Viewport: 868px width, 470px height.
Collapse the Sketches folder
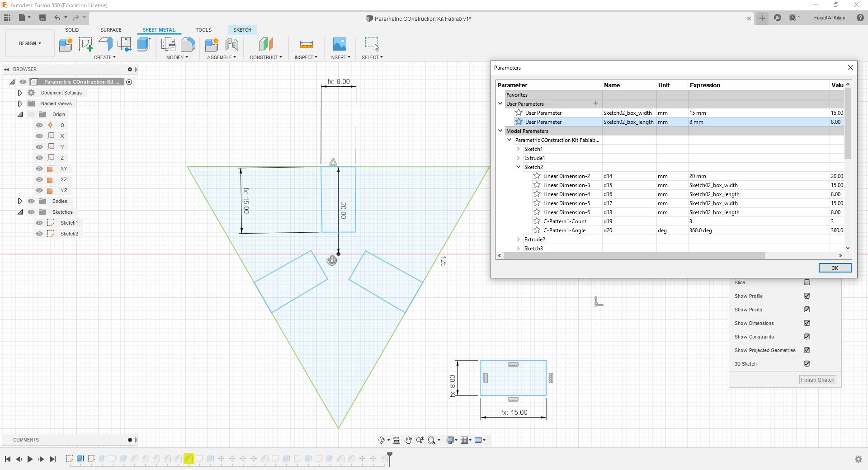coord(20,212)
